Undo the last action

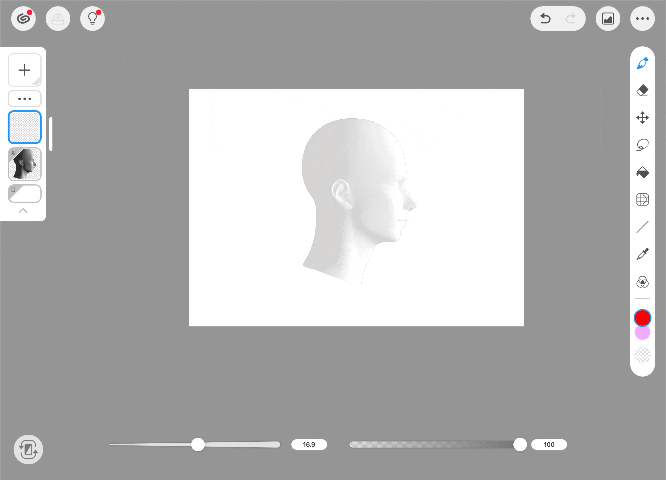(545, 19)
